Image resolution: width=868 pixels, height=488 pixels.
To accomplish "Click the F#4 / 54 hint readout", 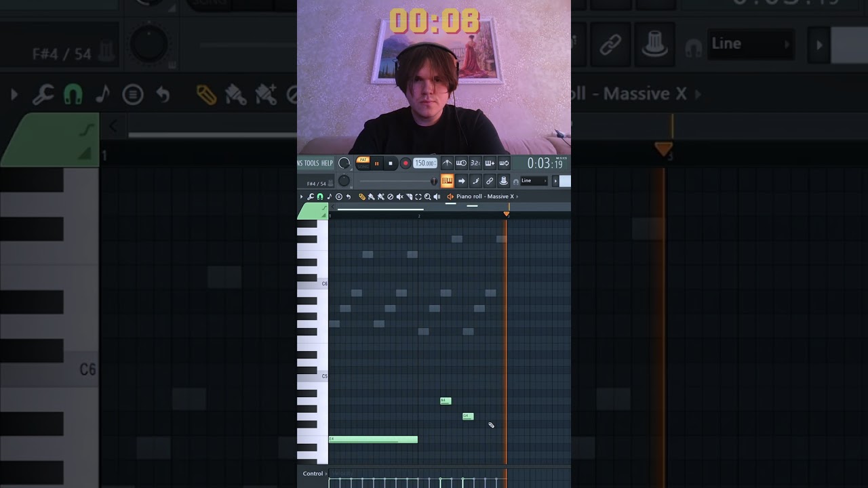I will [316, 184].
